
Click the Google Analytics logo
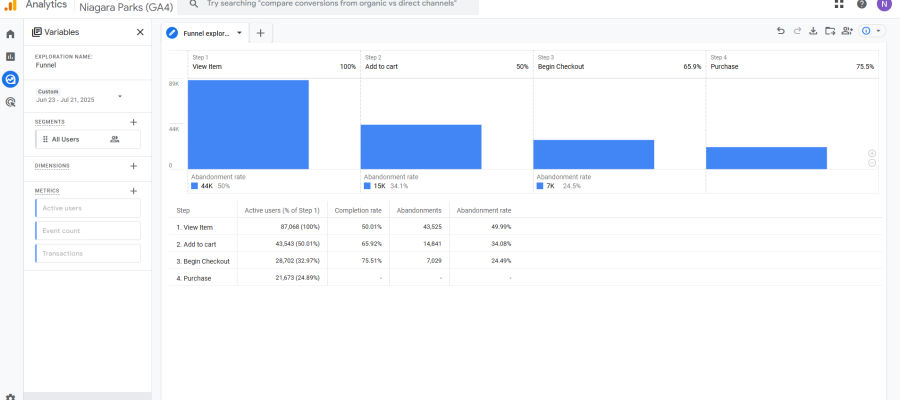point(10,5)
